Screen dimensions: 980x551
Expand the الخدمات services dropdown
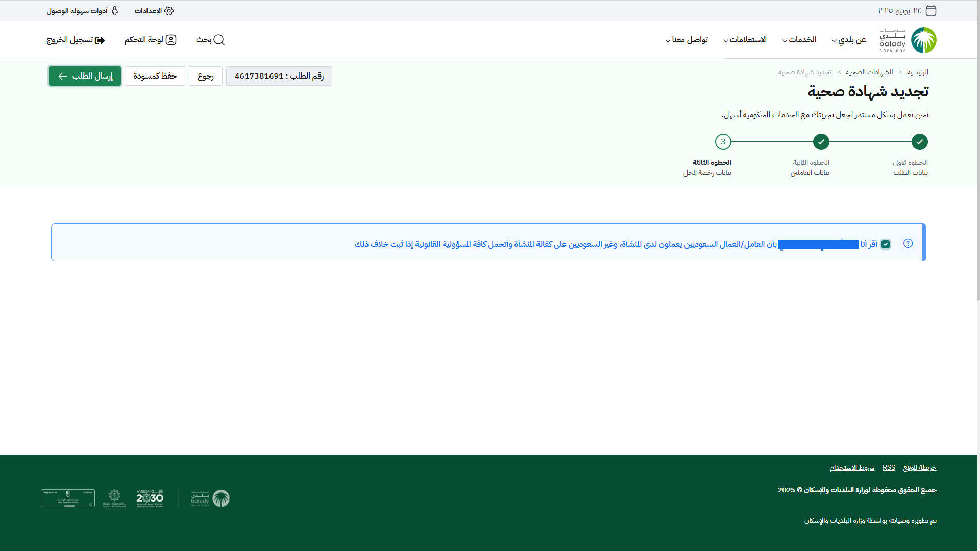(799, 40)
